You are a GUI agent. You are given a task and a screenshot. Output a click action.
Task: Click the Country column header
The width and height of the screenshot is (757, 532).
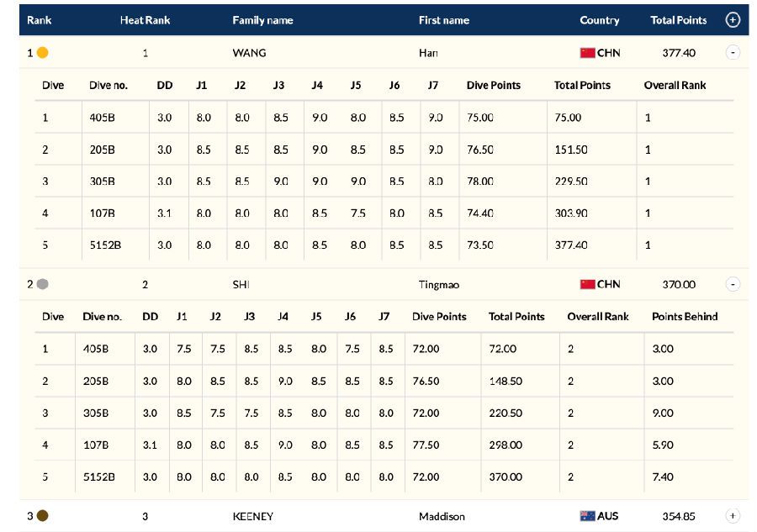pos(599,20)
